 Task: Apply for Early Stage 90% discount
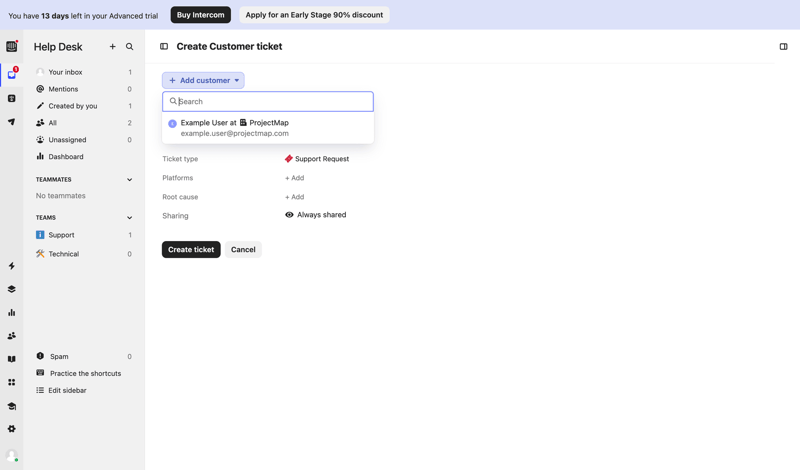pos(314,15)
